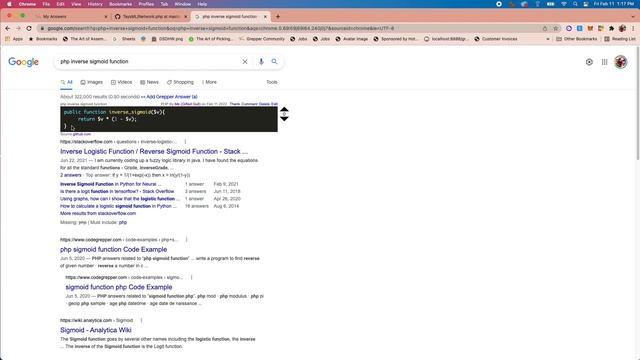Open the Google account avatar
This screenshot has width=640, height=360.
pos(621,62)
